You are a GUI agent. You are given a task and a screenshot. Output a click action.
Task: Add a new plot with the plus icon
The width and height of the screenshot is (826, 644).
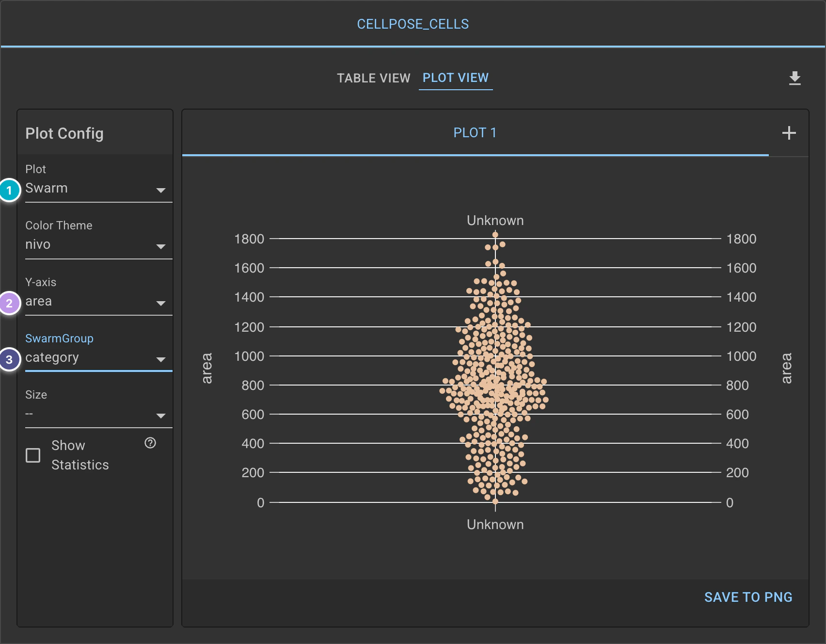[x=789, y=133]
